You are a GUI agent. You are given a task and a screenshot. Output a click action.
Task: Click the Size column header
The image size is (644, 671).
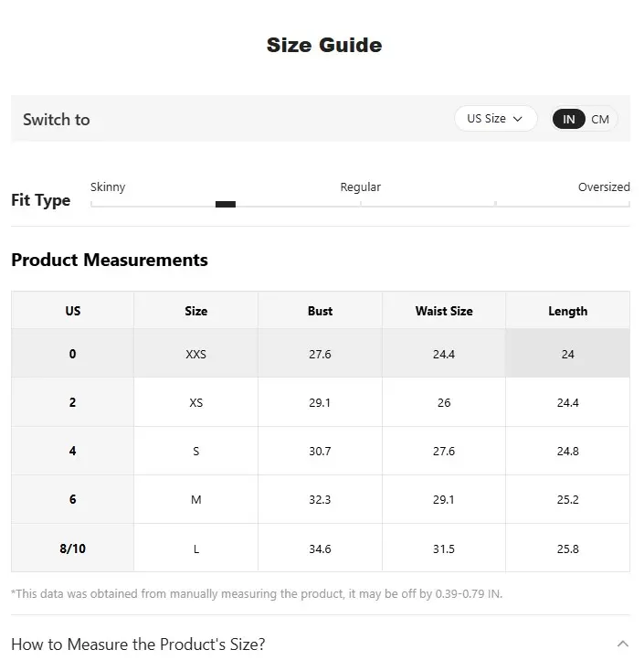click(195, 311)
